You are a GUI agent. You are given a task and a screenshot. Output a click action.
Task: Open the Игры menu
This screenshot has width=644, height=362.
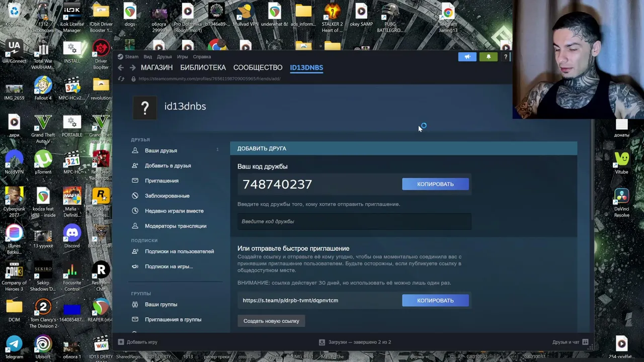point(182,57)
